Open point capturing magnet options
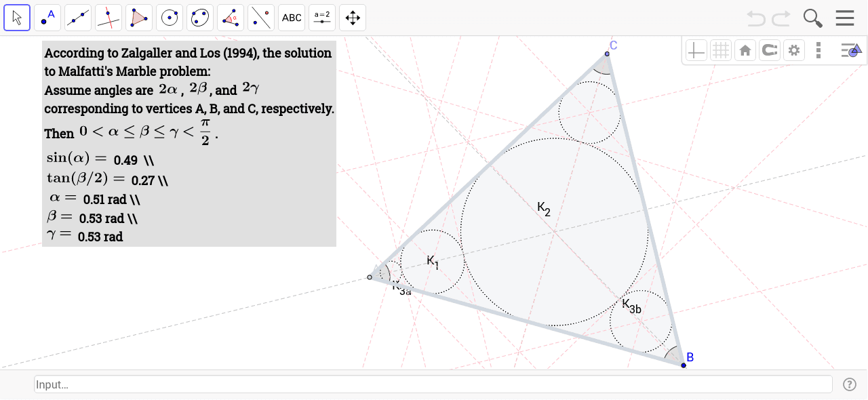 [769, 50]
